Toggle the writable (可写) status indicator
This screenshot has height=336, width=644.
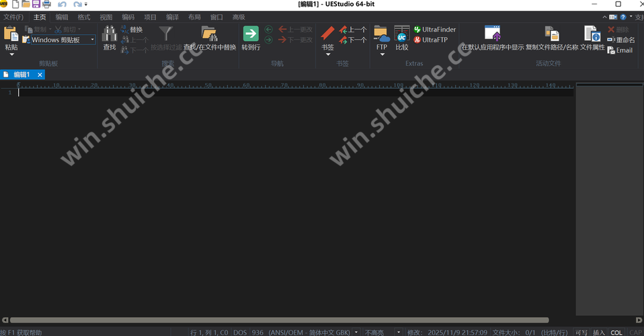coord(581,332)
